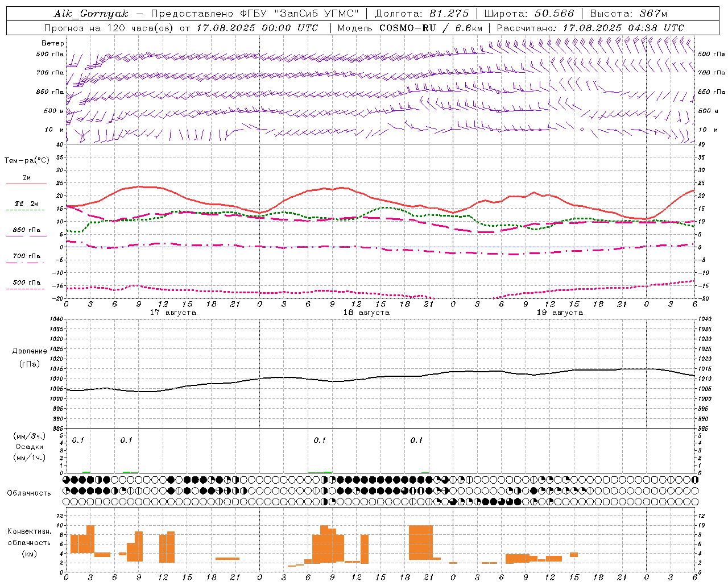This screenshot has width=728, height=582.
Task: Select the elevation text "Высота: 367м"
Action: 628,14
